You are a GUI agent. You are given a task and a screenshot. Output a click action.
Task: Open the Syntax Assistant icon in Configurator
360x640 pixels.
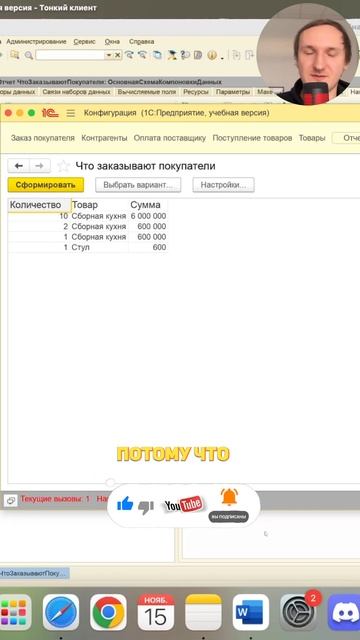pyautogui.click(x=172, y=55)
